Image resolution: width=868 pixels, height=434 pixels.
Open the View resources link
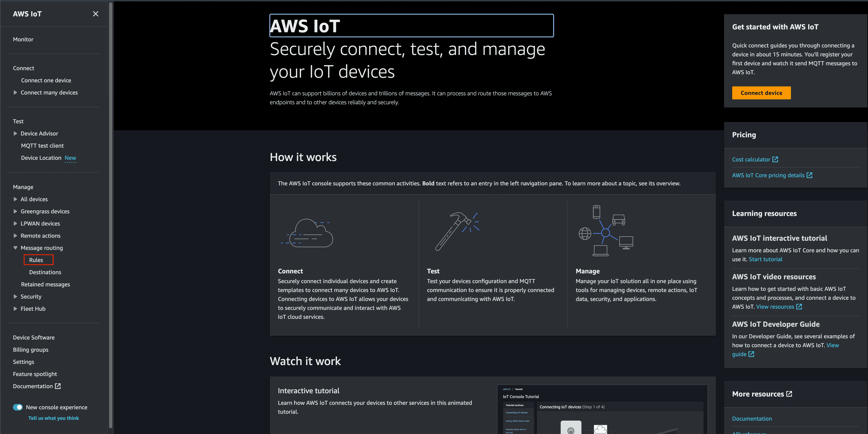tap(775, 307)
